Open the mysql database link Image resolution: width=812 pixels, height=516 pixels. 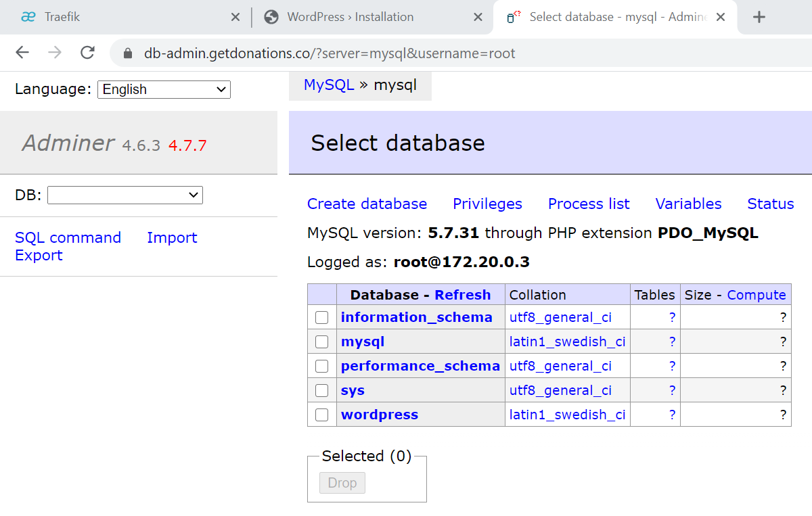tap(363, 342)
